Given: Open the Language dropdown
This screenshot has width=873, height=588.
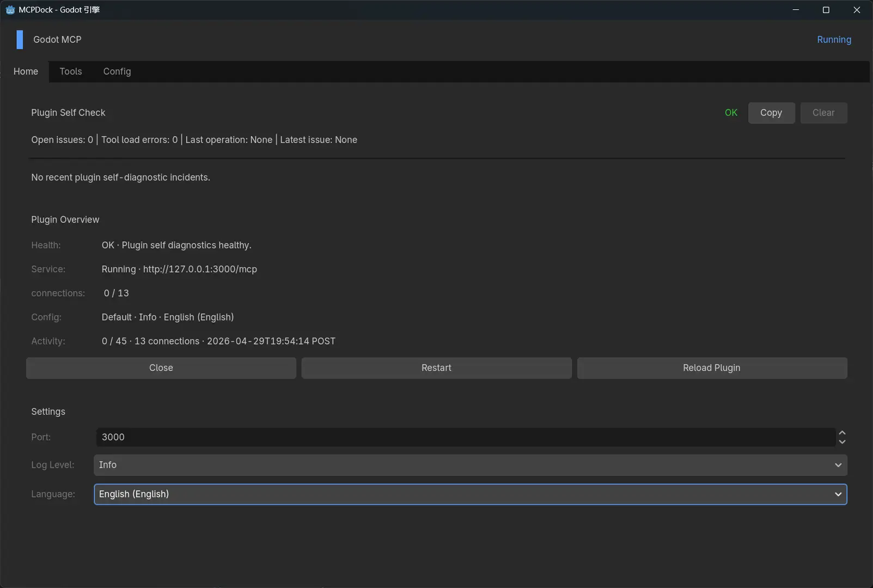Looking at the screenshot, I should (471, 494).
